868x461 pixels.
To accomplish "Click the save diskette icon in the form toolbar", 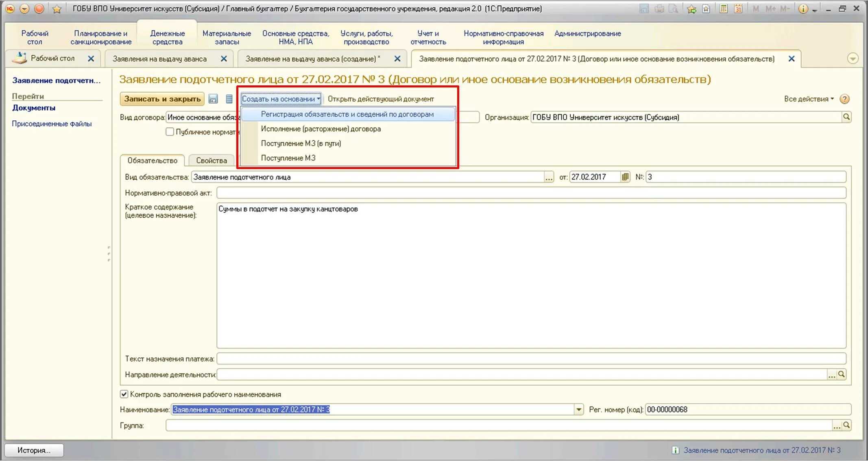I will 213,99.
